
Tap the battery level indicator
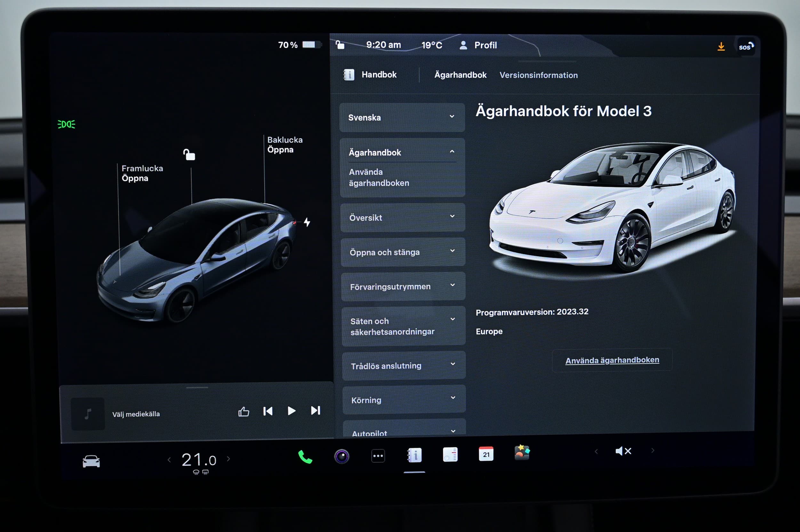312,45
